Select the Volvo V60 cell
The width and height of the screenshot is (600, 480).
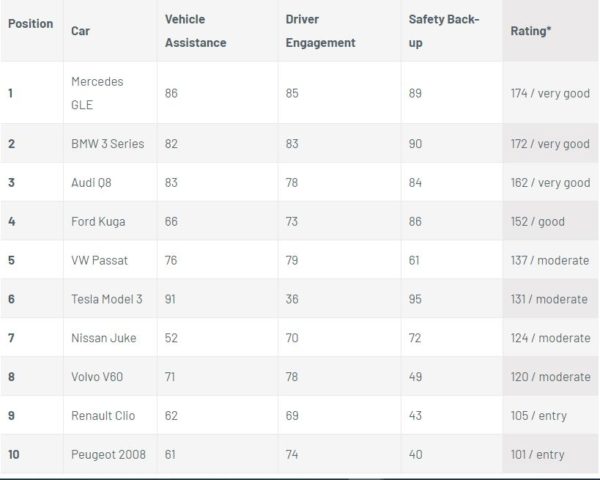pyautogui.click(x=97, y=377)
